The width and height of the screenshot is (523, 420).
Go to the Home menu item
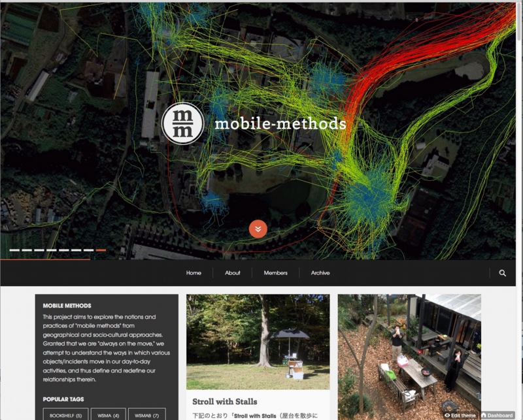[x=194, y=272]
